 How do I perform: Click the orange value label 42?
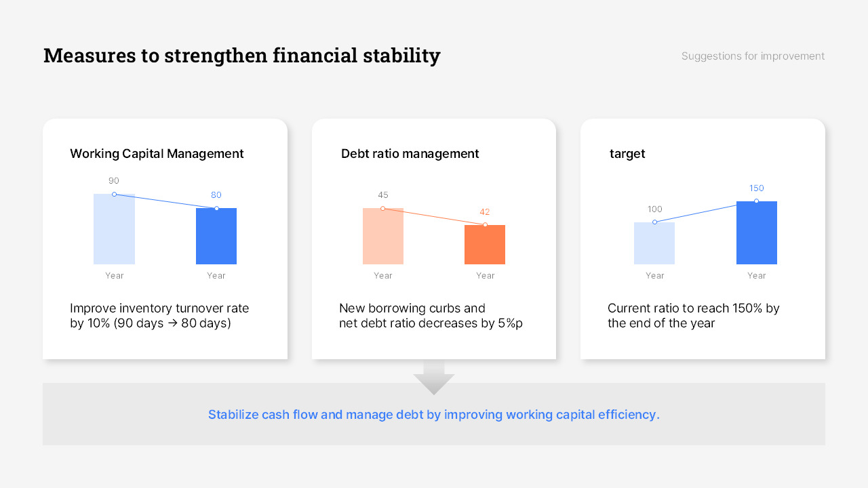click(485, 212)
